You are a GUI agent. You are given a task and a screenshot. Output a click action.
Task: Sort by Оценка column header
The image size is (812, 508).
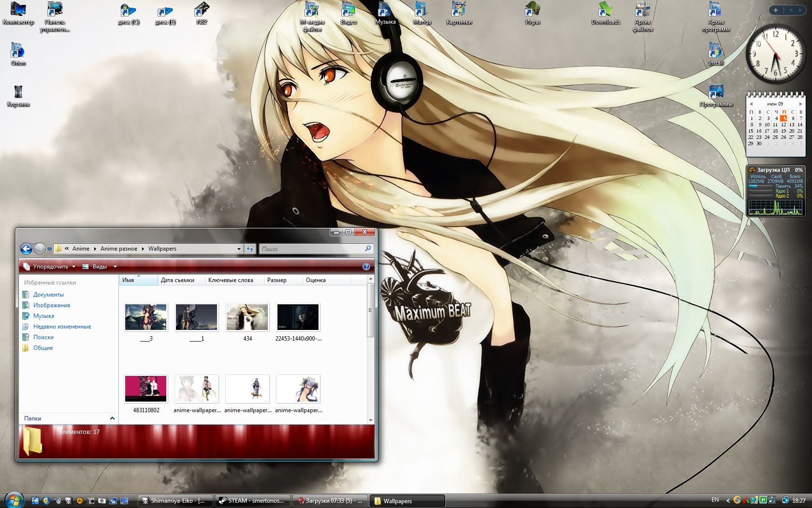pos(327,280)
